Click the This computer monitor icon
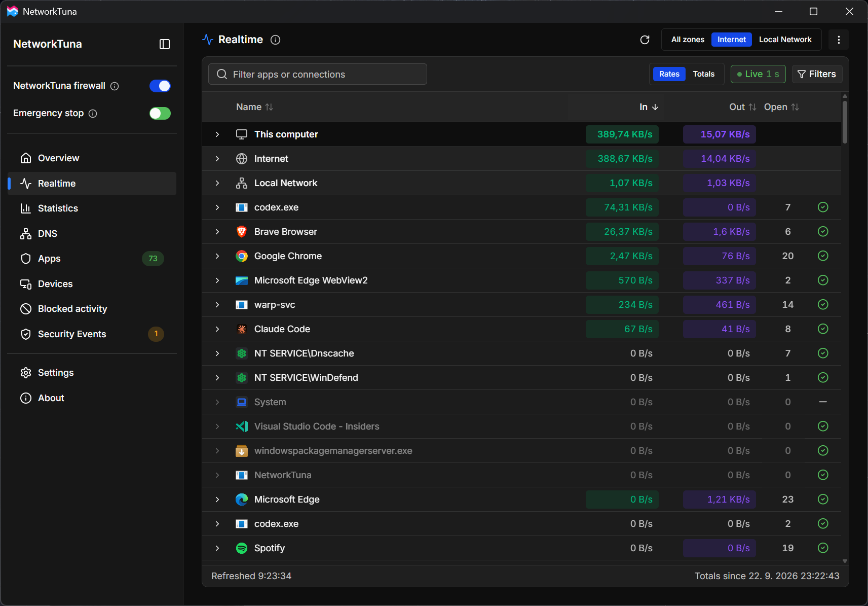The width and height of the screenshot is (868, 606). point(242,134)
